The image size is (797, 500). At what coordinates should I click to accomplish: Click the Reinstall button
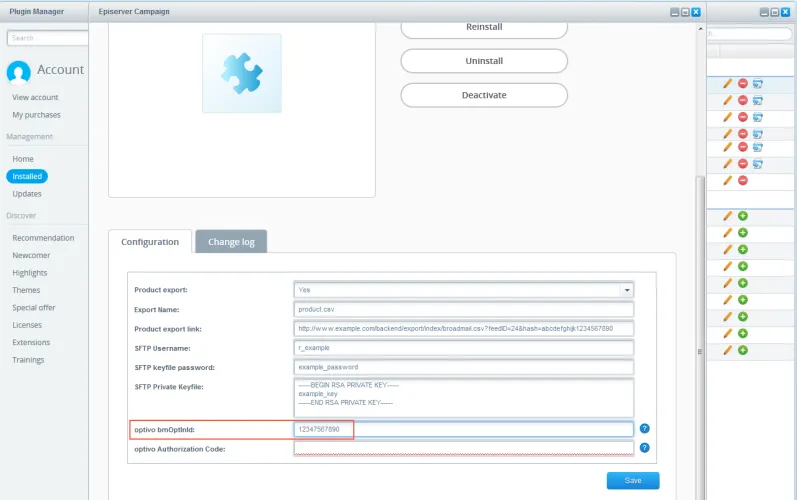point(484,28)
